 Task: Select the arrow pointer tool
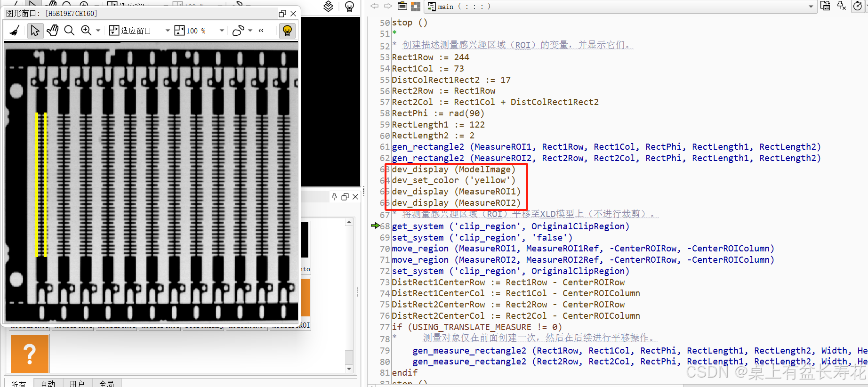(35, 31)
